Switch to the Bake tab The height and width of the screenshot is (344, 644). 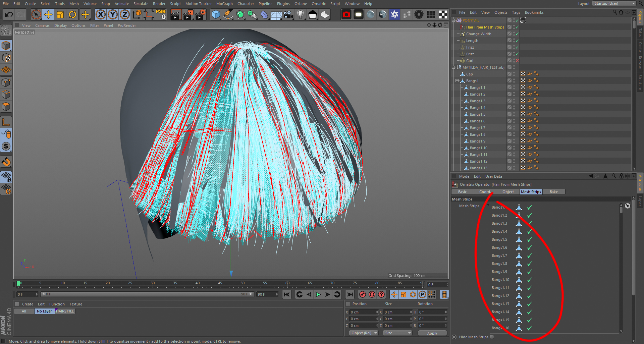click(553, 192)
